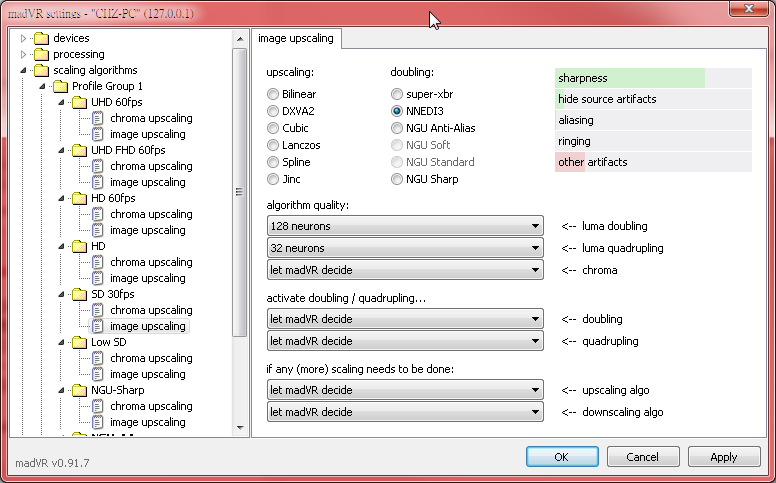Click chroma upscaling page icon under UHD 60fps
This screenshot has height=483, width=776.
pos(98,118)
